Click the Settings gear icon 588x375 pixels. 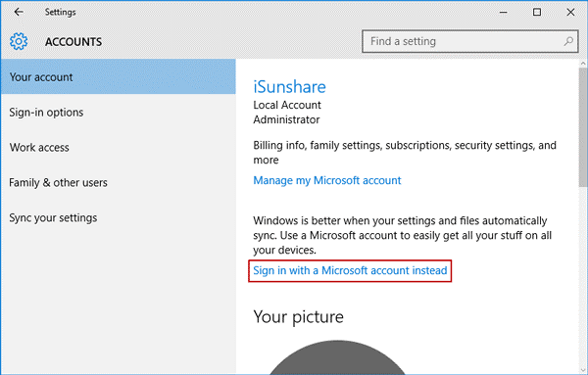point(19,41)
